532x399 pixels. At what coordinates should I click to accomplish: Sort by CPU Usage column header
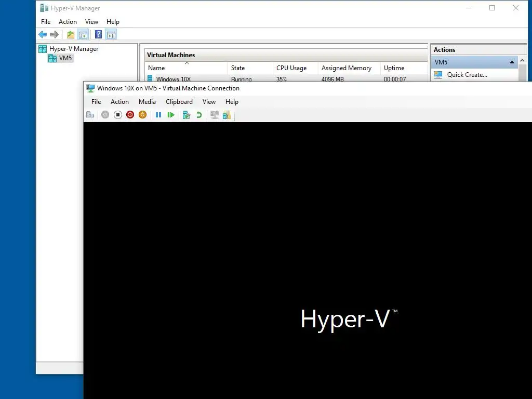click(x=296, y=68)
